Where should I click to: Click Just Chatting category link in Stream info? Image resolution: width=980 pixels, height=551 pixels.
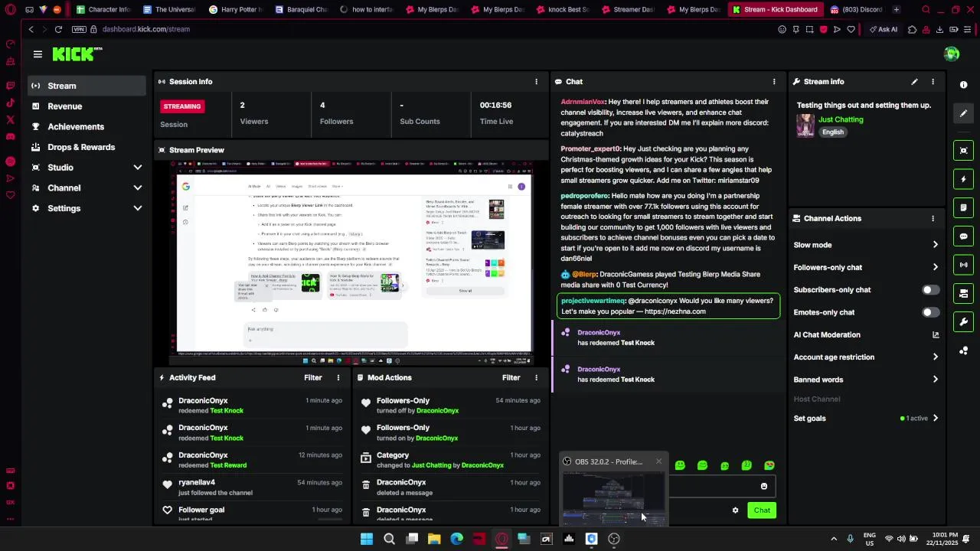841,119
